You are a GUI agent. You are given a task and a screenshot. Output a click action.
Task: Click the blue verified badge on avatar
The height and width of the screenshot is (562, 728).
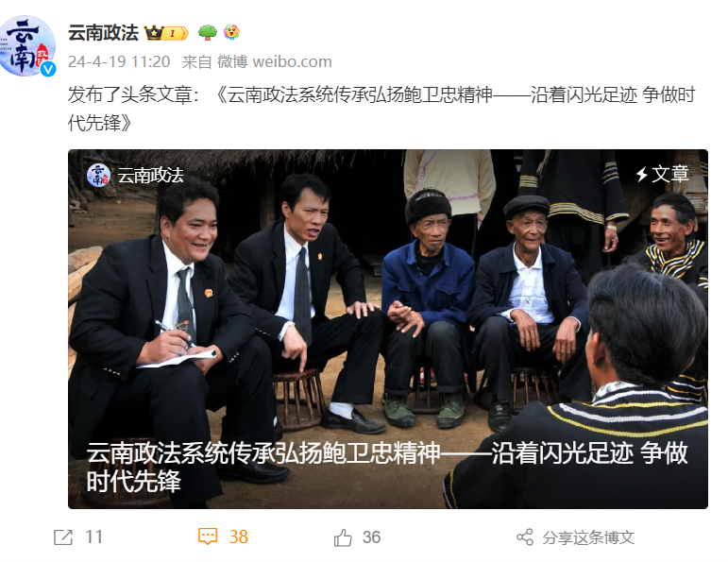tap(48, 69)
